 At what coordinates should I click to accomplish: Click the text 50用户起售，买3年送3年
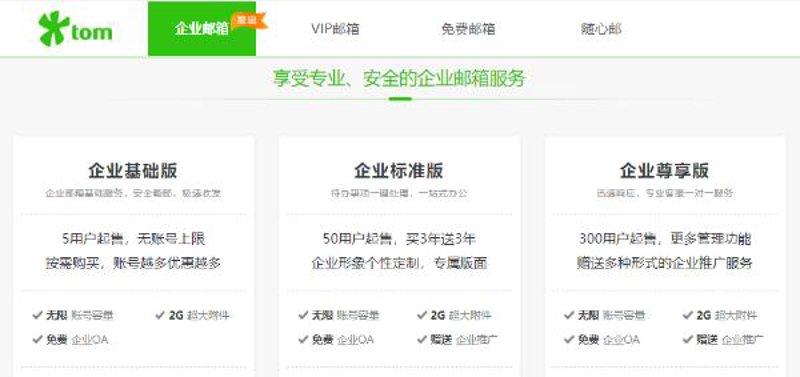(x=399, y=238)
